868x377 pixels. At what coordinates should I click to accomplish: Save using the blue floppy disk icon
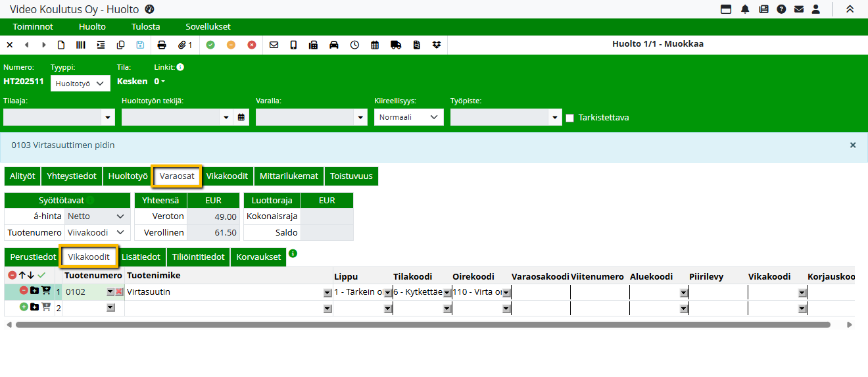[x=140, y=45]
